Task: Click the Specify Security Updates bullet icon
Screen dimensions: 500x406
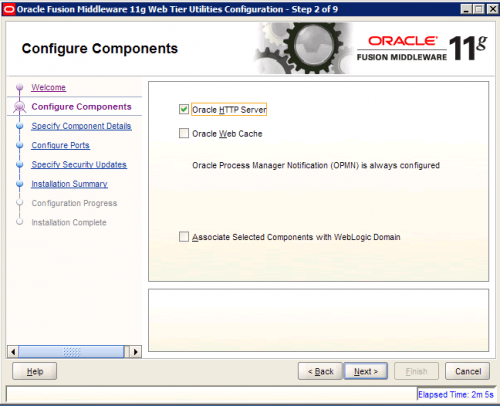Action: click(20, 165)
